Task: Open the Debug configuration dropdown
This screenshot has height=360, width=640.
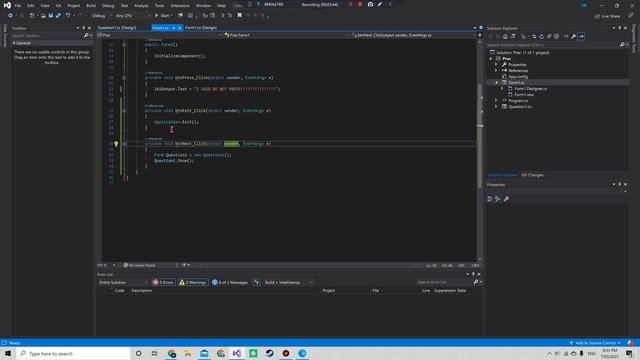Action: pyautogui.click(x=102, y=16)
